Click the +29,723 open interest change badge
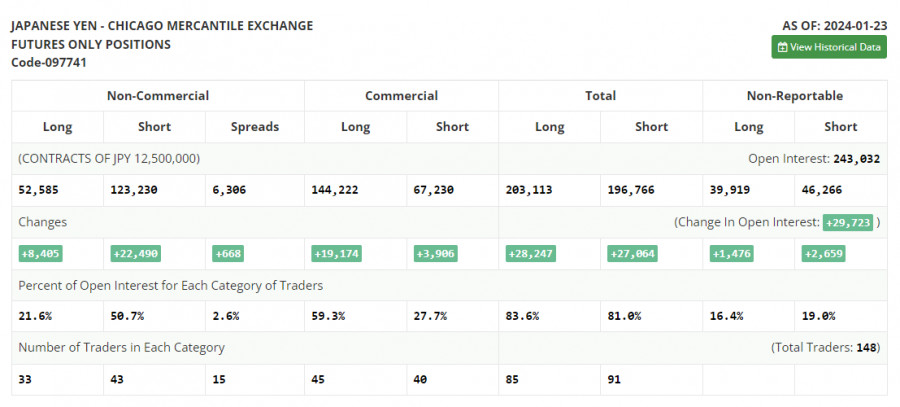900x407 pixels. coord(847,222)
